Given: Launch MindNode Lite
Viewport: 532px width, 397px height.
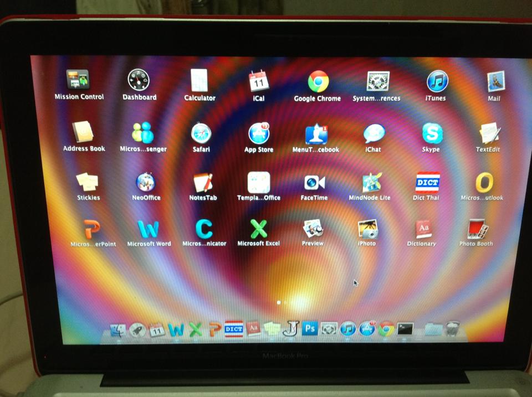Looking at the screenshot, I should coord(371,183).
